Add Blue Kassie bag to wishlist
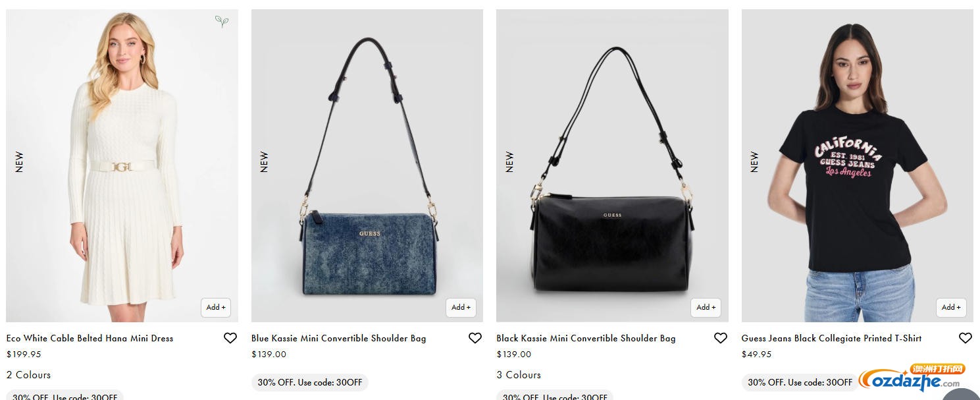The width and height of the screenshot is (980, 400). point(475,338)
